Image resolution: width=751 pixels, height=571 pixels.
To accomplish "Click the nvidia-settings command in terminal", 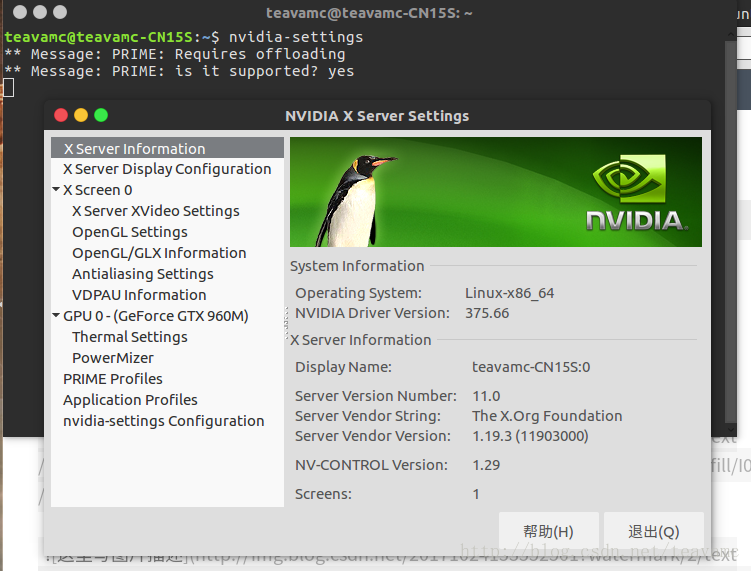I will pyautogui.click(x=296, y=37).
